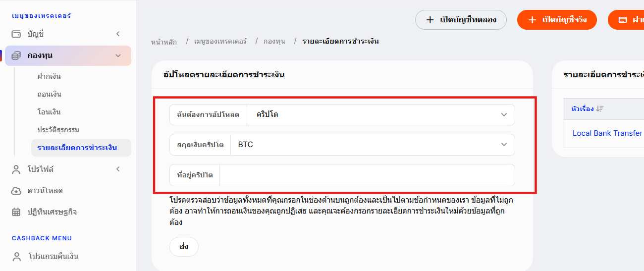Click the ที่อยู่คริปโต input field
Screen dimensions: 644x271
[x=367, y=175]
